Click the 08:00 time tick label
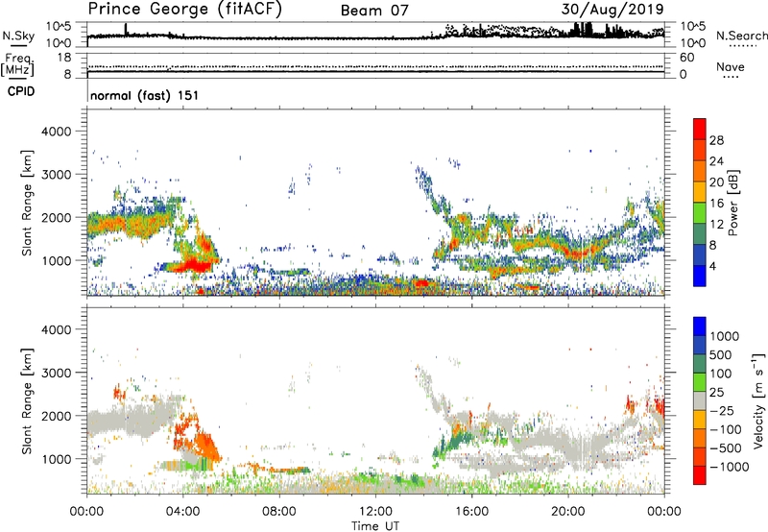 point(279,512)
